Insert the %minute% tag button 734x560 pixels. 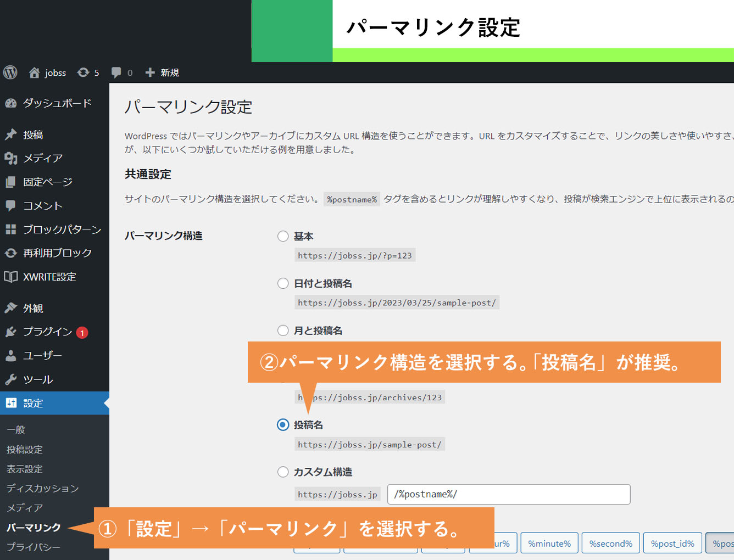pyautogui.click(x=549, y=544)
